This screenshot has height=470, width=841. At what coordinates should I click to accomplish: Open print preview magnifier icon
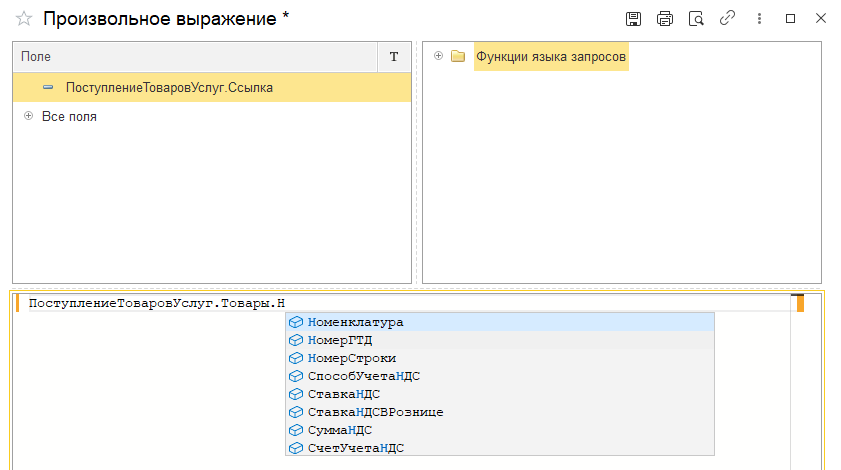tap(696, 19)
